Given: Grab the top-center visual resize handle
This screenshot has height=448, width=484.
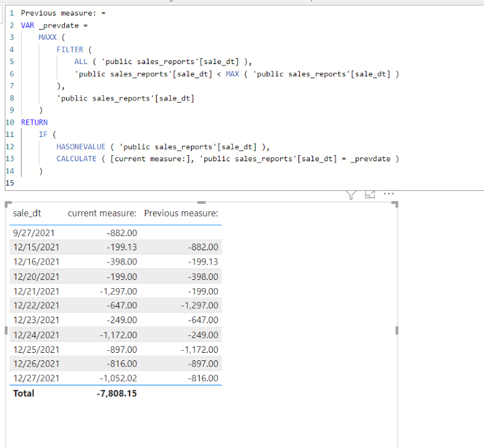Looking at the screenshot, I should [x=202, y=202].
